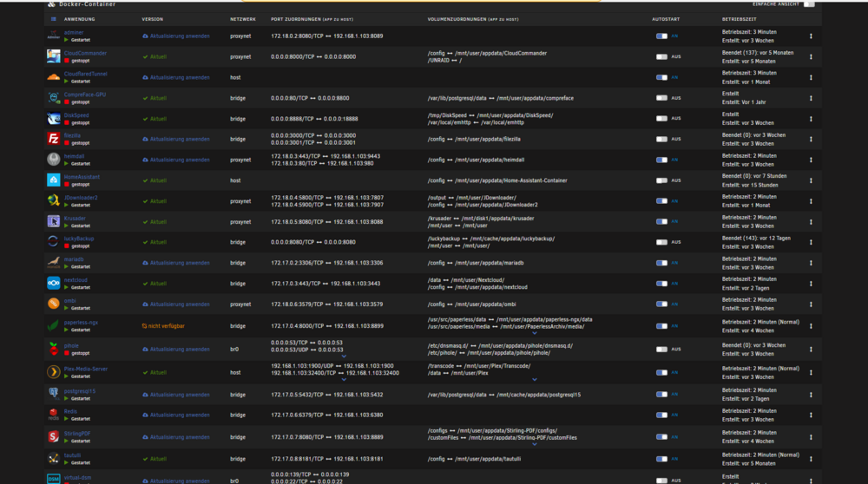Image resolution: width=868 pixels, height=484 pixels.
Task: Toggle the Einfache Ansicht switch
Action: tap(809, 3)
